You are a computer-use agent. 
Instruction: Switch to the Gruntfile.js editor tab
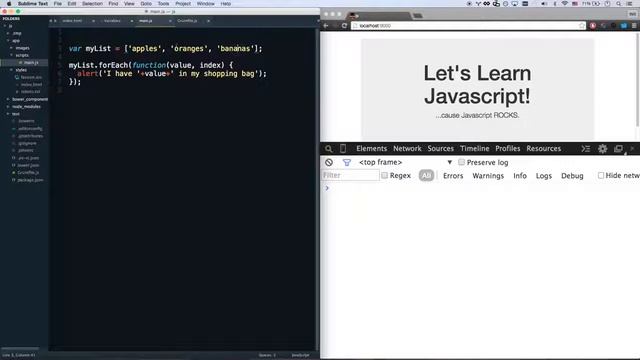(x=187, y=21)
